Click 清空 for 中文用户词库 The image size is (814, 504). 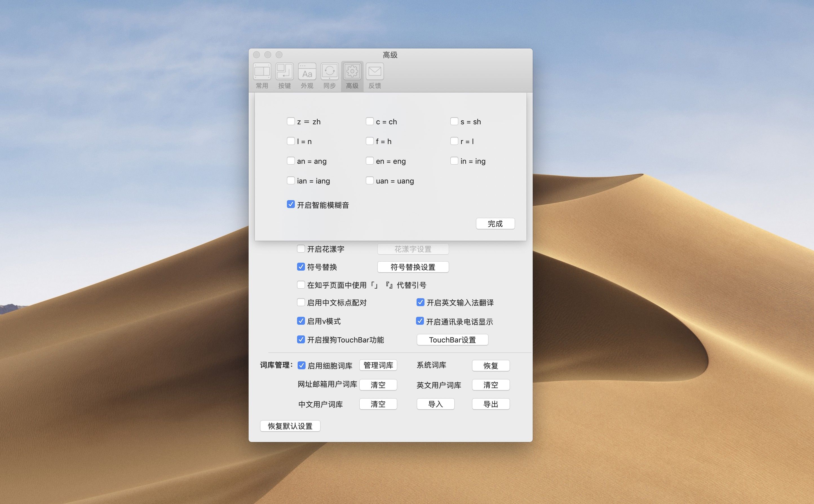[x=378, y=404]
